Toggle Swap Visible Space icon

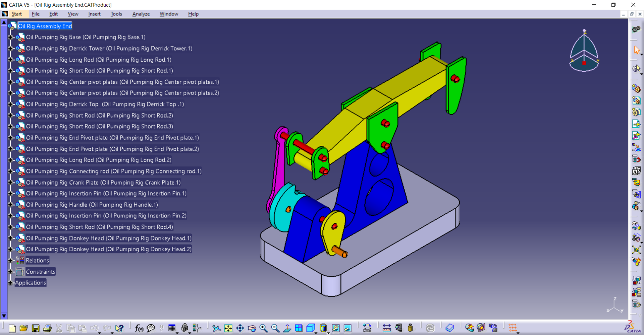coord(347,328)
